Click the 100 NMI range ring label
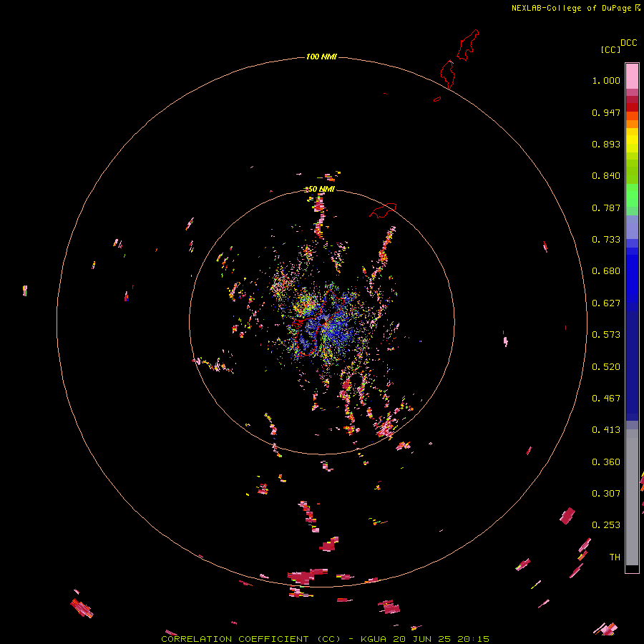Screen dimensions: 644x644 tap(321, 57)
